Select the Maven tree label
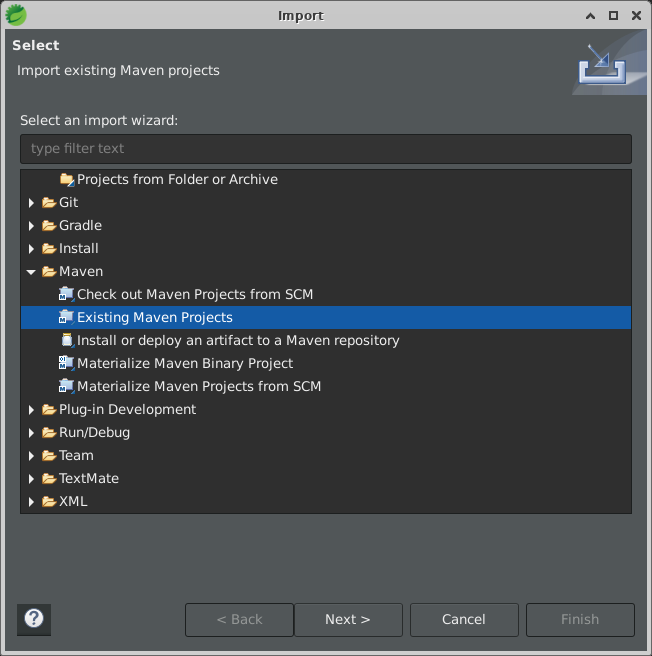The height and width of the screenshot is (656, 652). click(x=81, y=272)
